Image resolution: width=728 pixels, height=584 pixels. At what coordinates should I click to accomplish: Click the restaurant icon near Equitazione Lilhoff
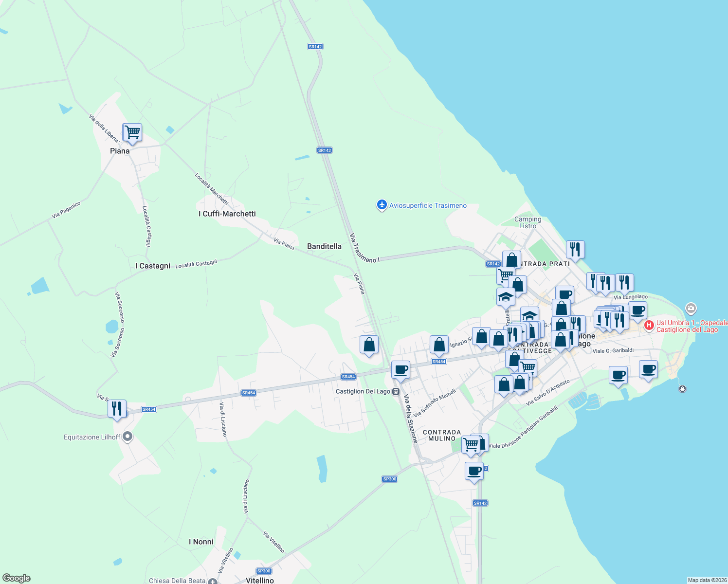[x=116, y=408]
